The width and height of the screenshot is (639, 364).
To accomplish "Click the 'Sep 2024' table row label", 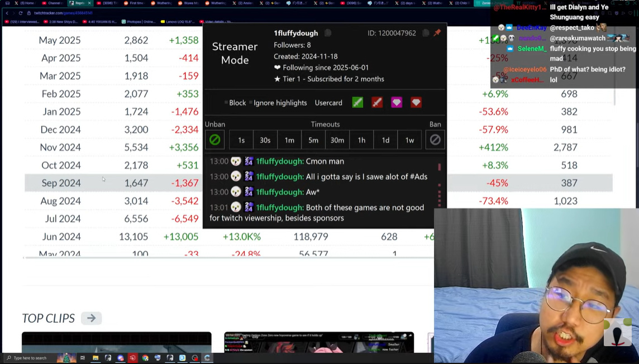I will pyautogui.click(x=61, y=183).
